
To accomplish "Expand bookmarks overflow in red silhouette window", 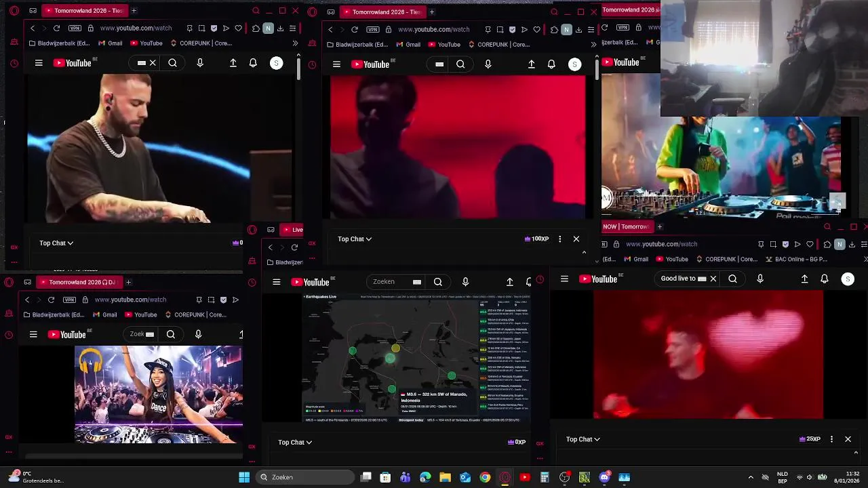I will click(x=593, y=45).
